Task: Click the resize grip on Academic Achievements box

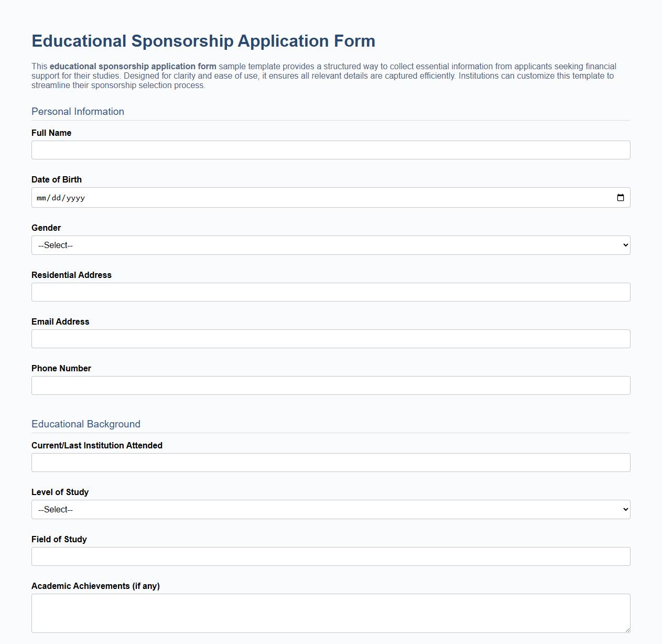Action: [x=627, y=629]
